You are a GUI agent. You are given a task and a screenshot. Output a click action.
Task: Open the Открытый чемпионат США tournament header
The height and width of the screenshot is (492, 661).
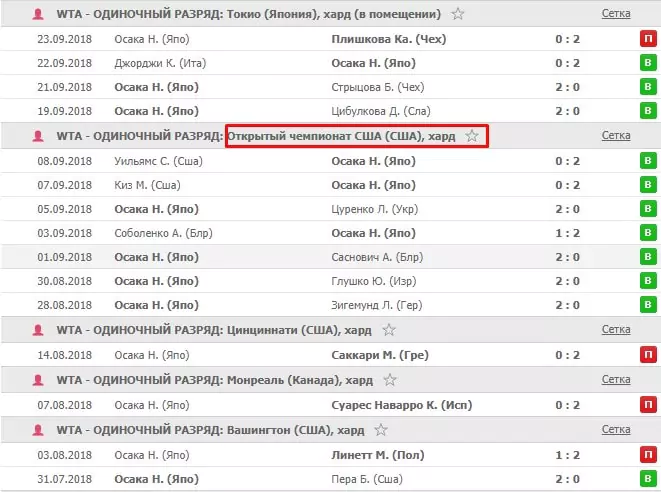coord(341,136)
